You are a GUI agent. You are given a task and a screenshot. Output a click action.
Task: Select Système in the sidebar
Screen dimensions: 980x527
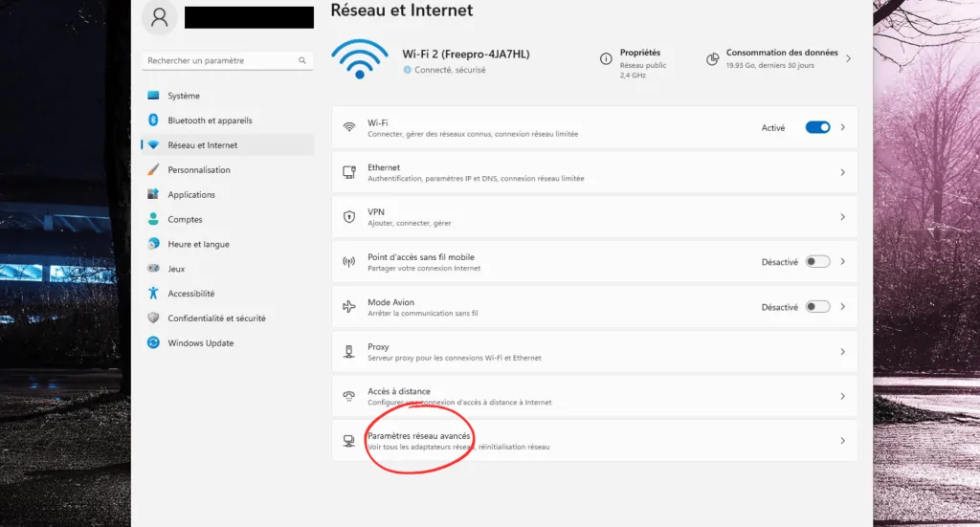point(228,96)
